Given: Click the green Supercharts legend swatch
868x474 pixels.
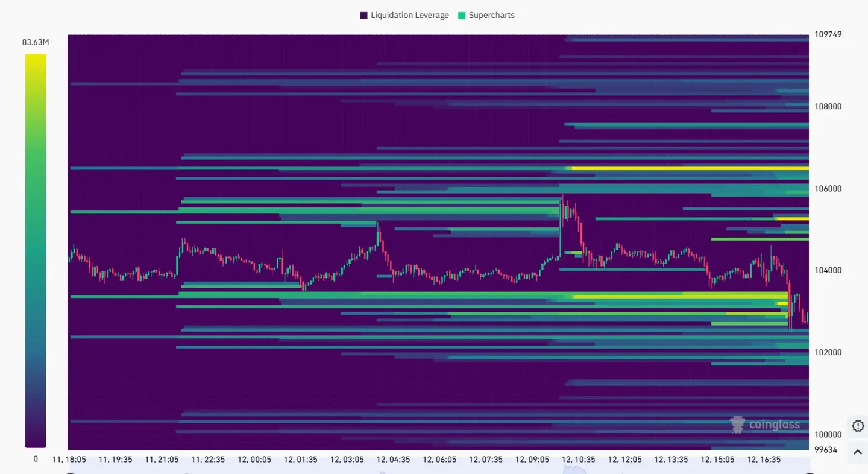Looking at the screenshot, I should [x=462, y=16].
